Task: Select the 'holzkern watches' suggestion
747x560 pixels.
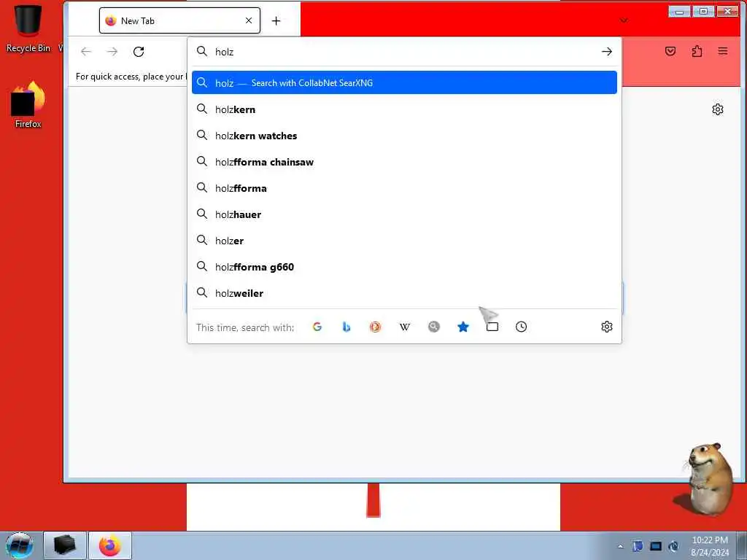Action: pos(404,136)
